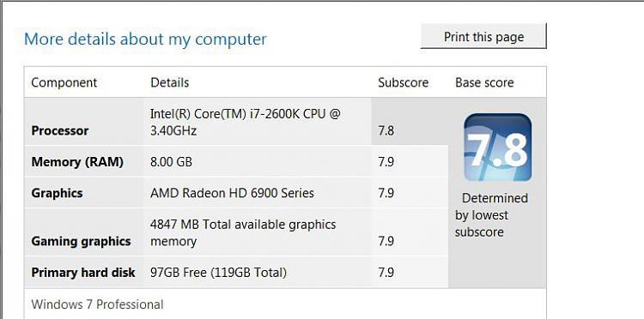Select the Gaming graphics row label
This screenshot has height=319, width=644.
click(x=81, y=241)
